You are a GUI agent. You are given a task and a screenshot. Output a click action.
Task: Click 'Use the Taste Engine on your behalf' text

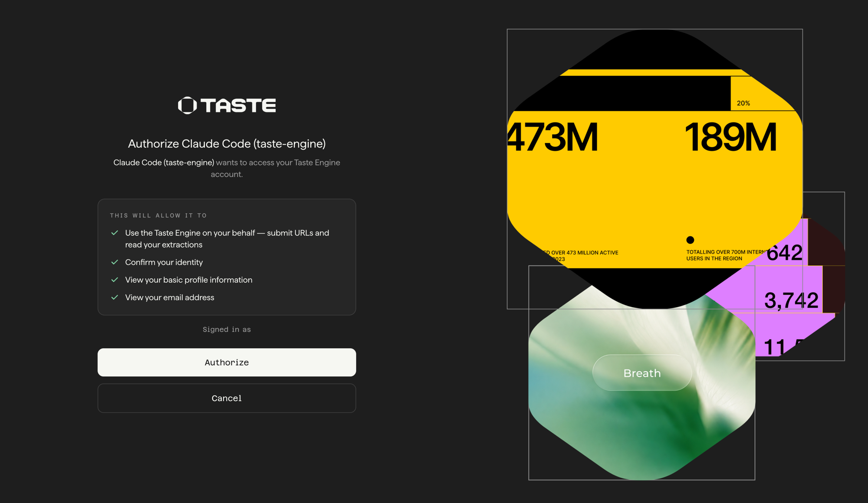(x=190, y=233)
